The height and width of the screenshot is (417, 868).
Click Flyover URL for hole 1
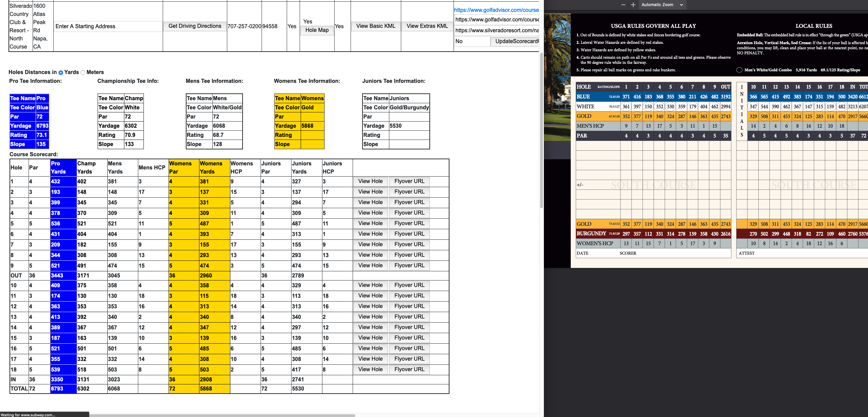point(409,181)
